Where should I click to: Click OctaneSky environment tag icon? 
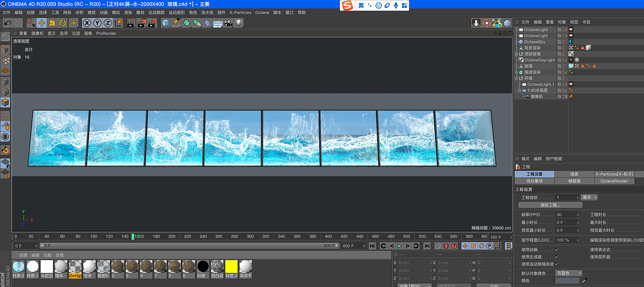tap(572, 42)
